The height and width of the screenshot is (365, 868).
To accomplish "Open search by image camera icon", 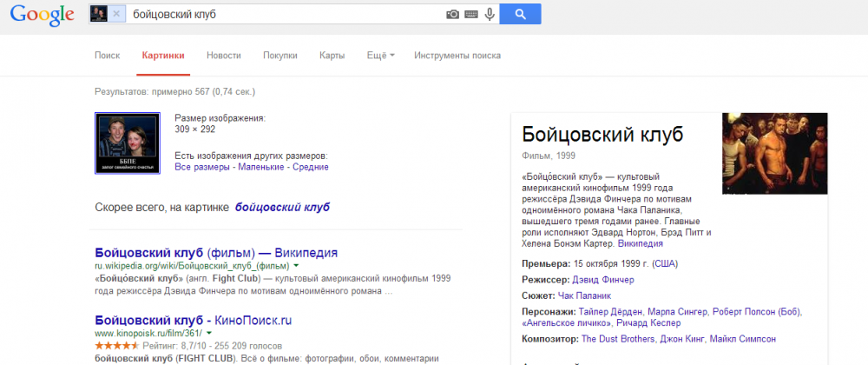I will (x=453, y=15).
